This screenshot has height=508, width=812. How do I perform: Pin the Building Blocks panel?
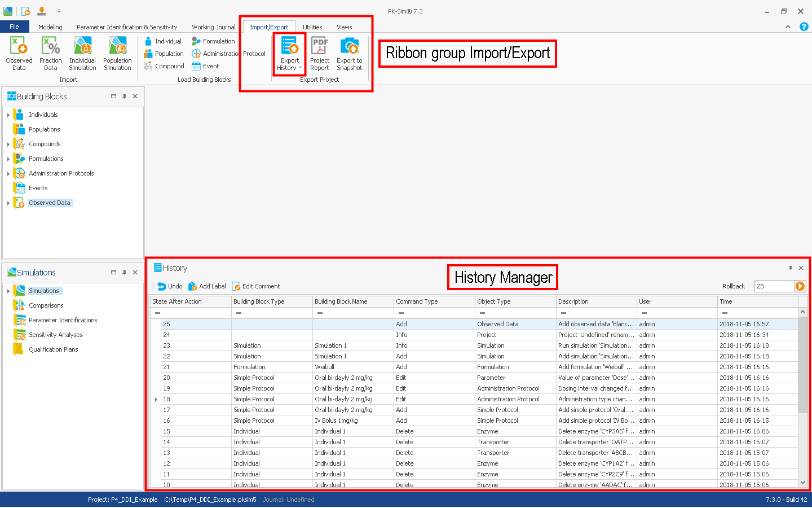(124, 97)
